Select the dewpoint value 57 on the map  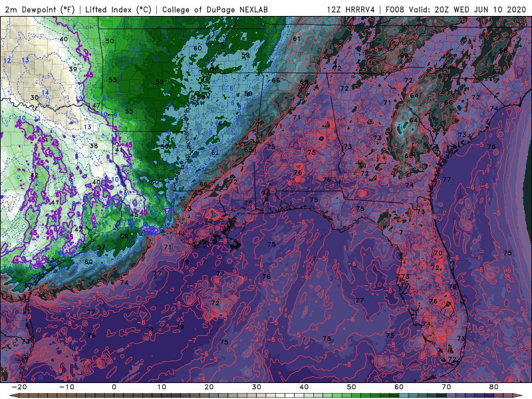101,247
